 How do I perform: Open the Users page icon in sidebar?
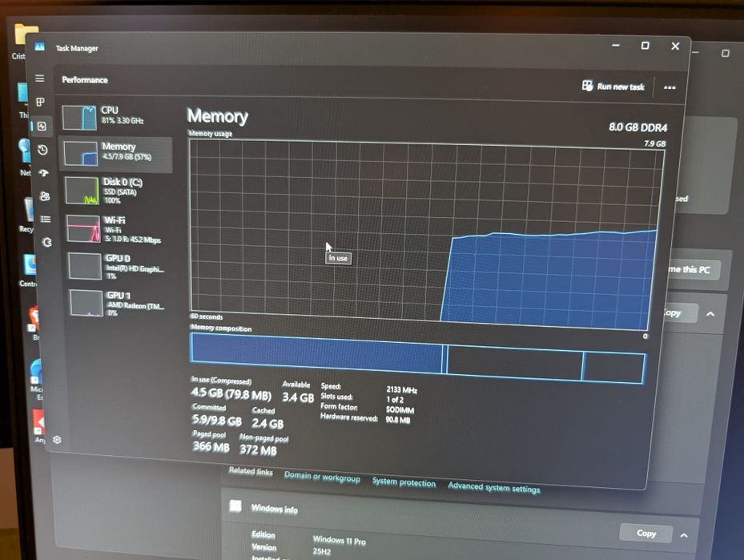(45, 196)
